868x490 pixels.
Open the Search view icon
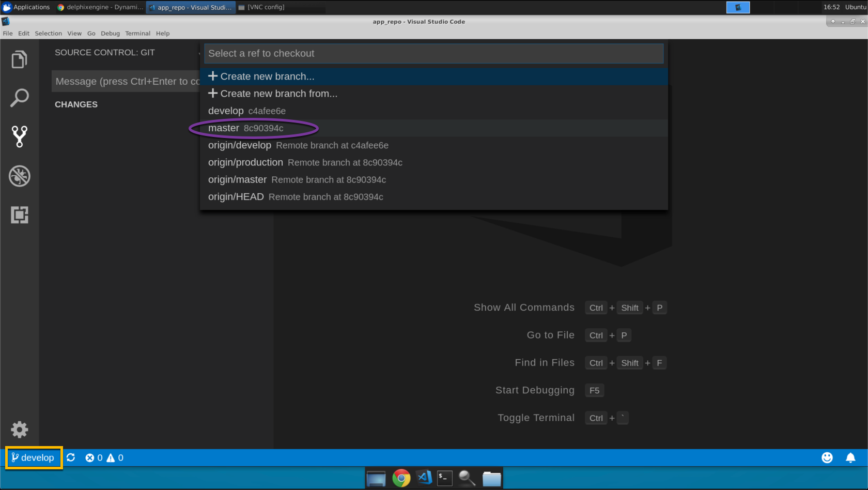coord(19,98)
